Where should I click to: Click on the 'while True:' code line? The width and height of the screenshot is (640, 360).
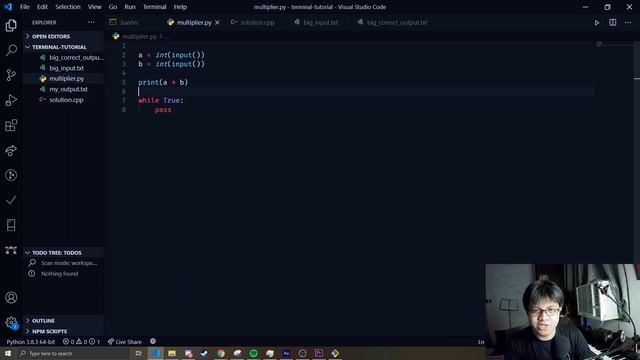160,100
